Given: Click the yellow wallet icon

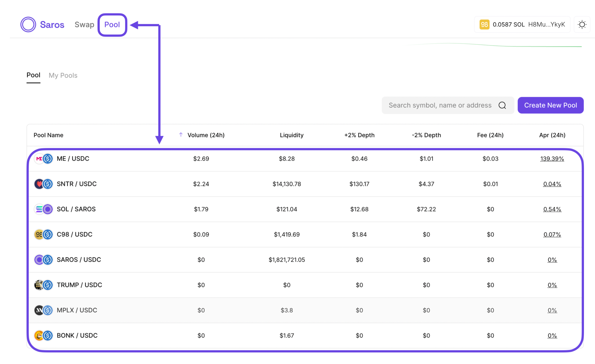Looking at the screenshot, I should 484,25.
